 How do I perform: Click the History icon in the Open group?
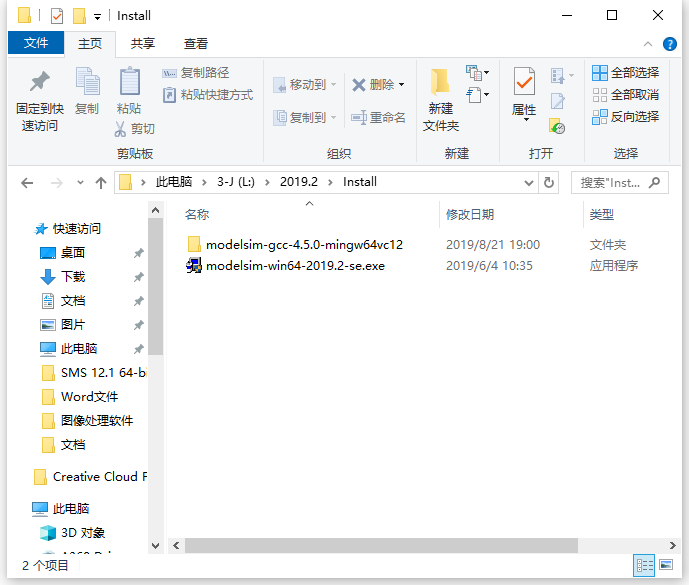tap(557, 126)
